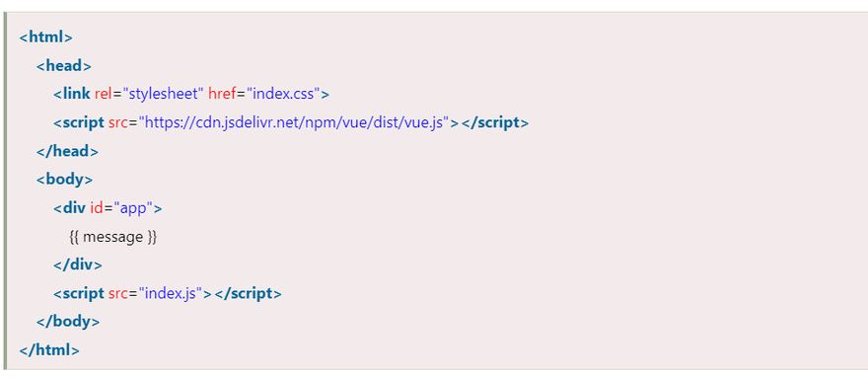The image size is (868, 378).
Task: Click the closing html tag
Action: [x=49, y=349]
